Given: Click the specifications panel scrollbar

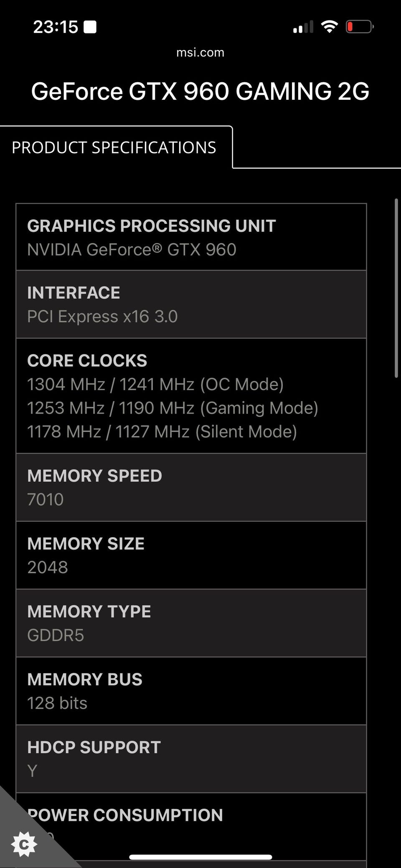Looking at the screenshot, I should tap(396, 288).
